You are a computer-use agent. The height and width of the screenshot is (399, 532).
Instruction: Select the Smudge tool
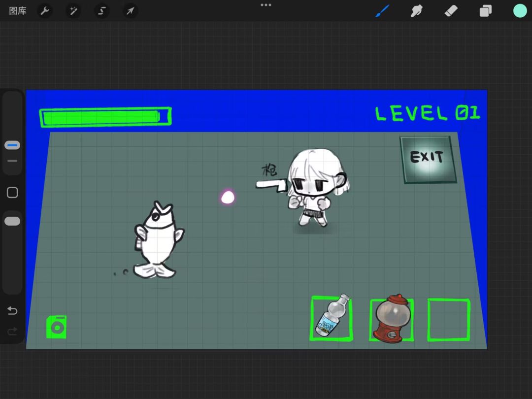click(x=416, y=11)
